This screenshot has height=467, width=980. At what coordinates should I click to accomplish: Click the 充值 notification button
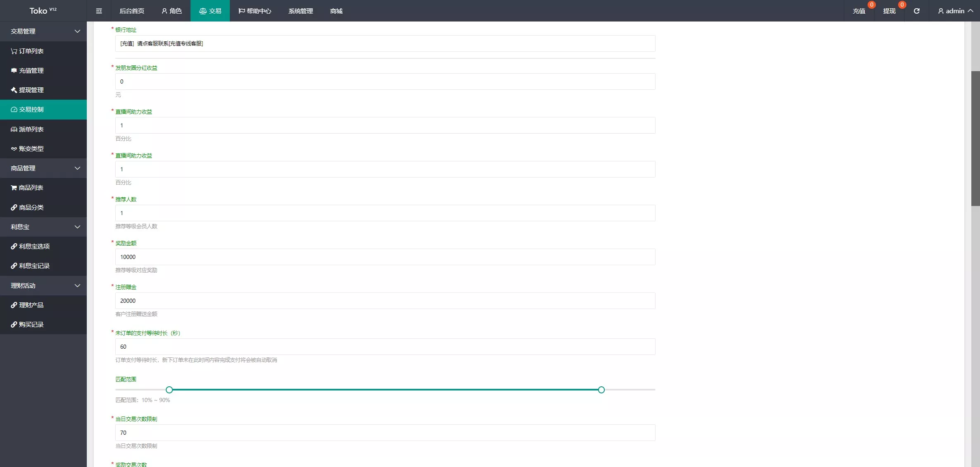859,11
